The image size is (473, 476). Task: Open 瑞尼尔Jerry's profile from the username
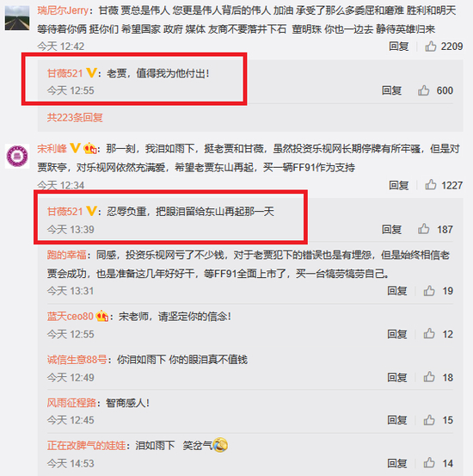pyautogui.click(x=63, y=10)
